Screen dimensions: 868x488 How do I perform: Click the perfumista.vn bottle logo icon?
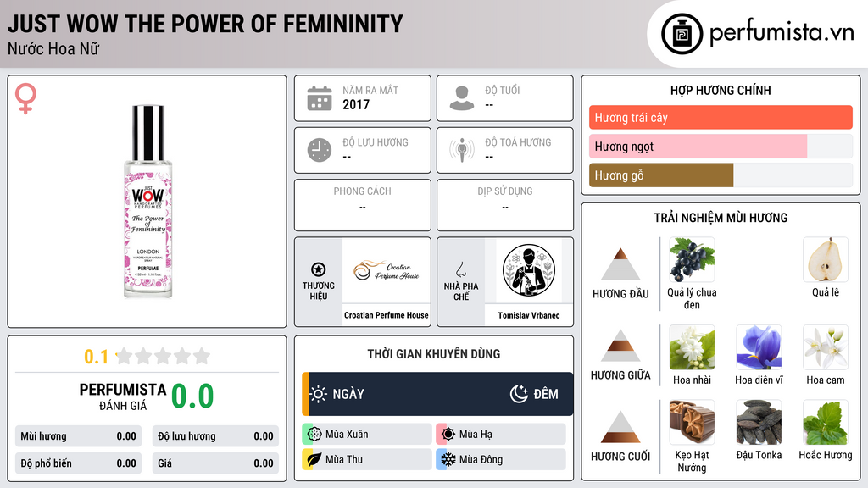682,34
